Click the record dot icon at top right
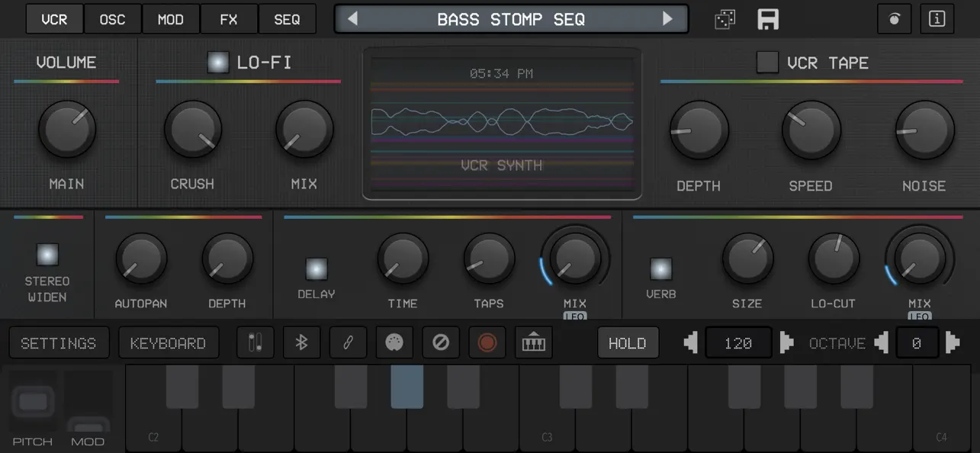 [895, 19]
